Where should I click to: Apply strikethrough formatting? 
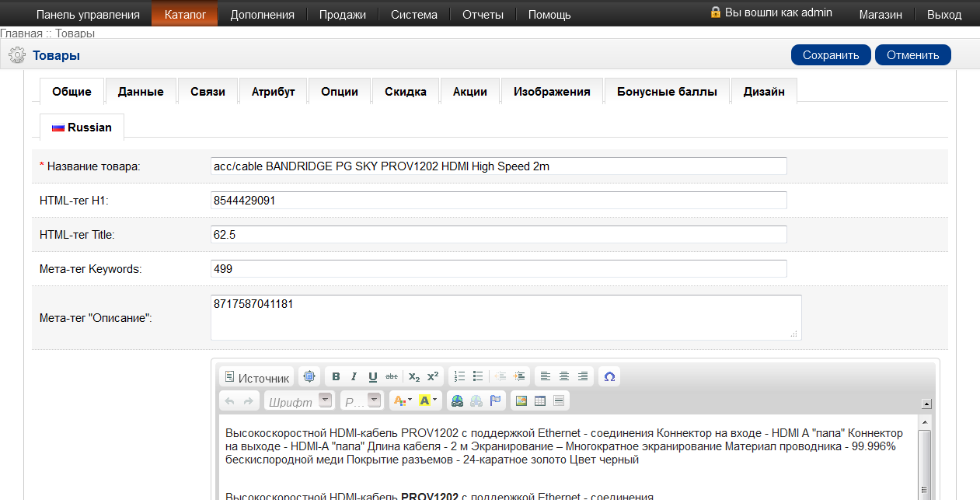(391, 376)
